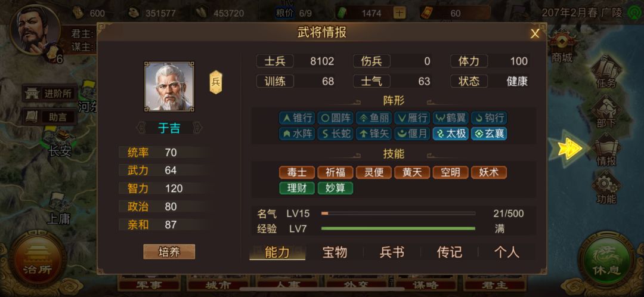Select the 毒士 skill tag
644x297 pixels.
tap(297, 172)
